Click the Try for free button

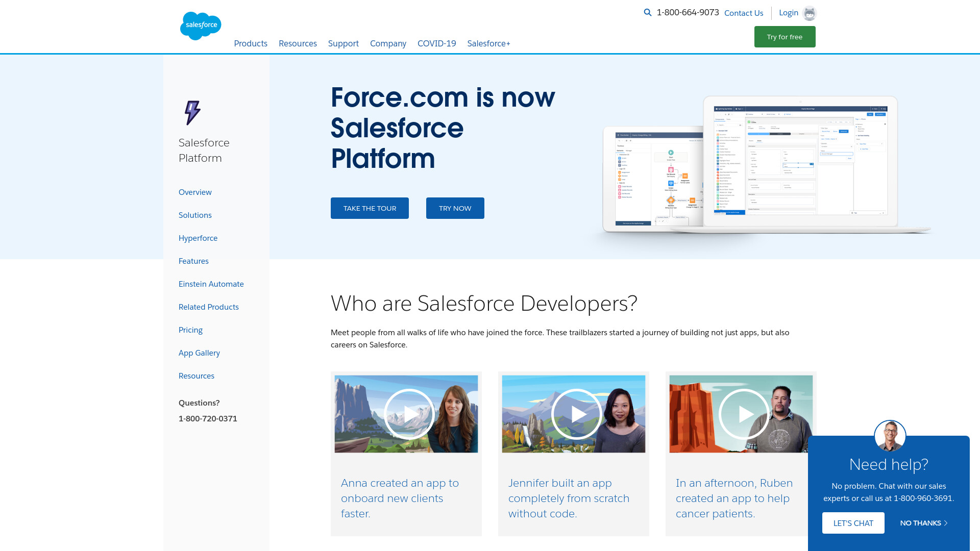tap(785, 37)
